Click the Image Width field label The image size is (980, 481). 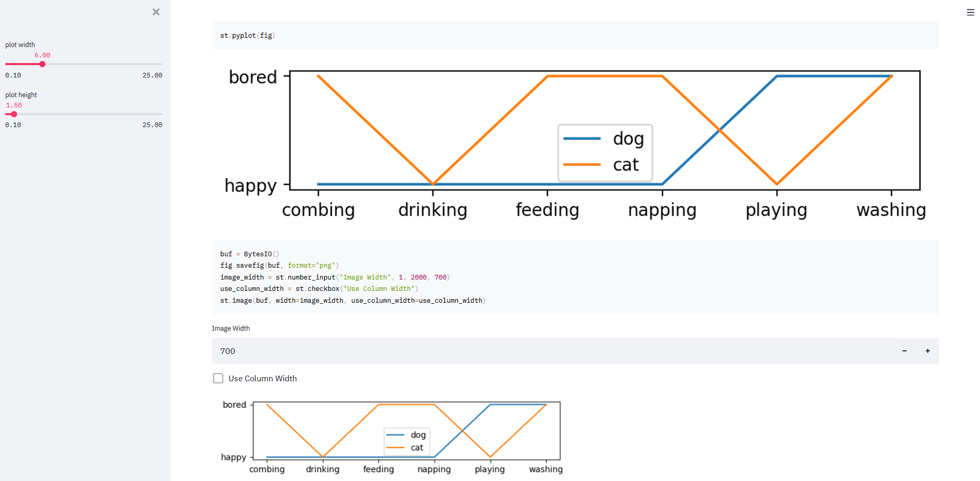(x=231, y=328)
